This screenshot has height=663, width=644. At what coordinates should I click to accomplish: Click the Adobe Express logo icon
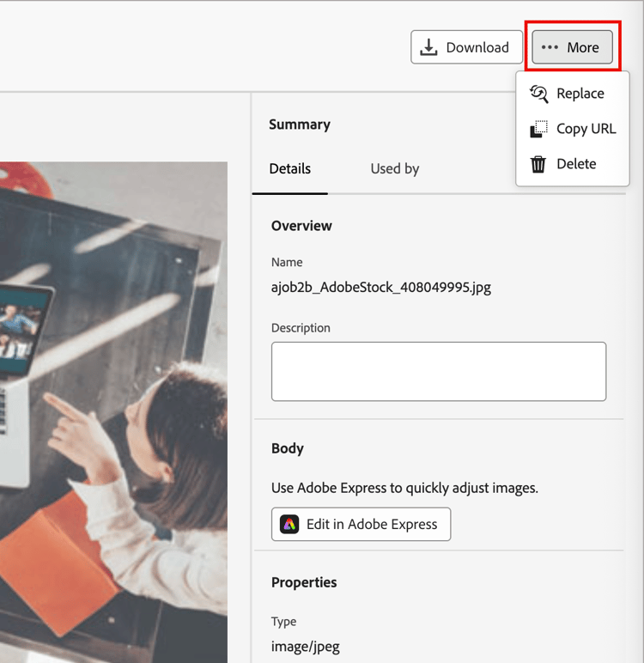click(x=289, y=525)
